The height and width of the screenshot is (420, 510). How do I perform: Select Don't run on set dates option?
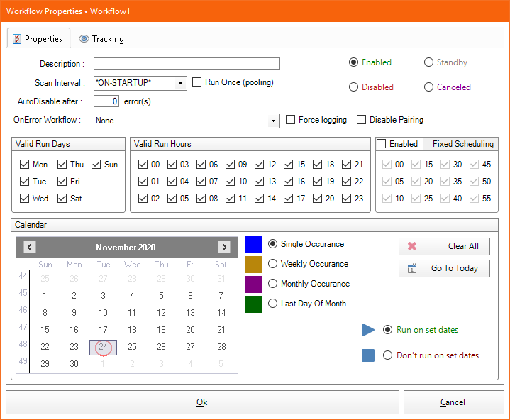coord(387,355)
